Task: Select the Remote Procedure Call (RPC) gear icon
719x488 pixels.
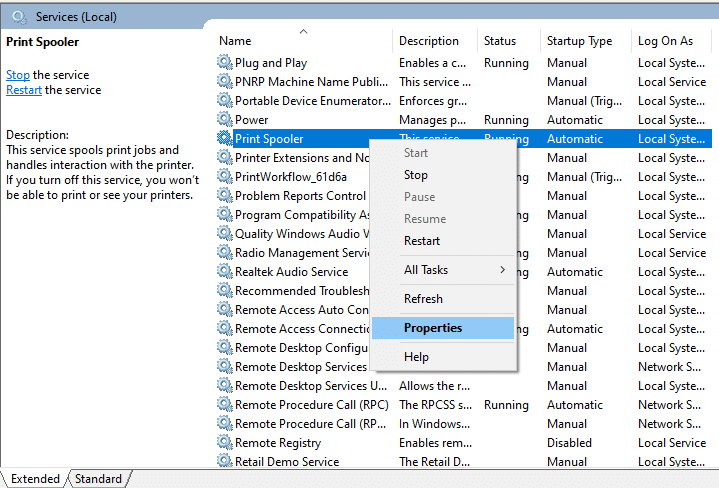Action: (224, 405)
